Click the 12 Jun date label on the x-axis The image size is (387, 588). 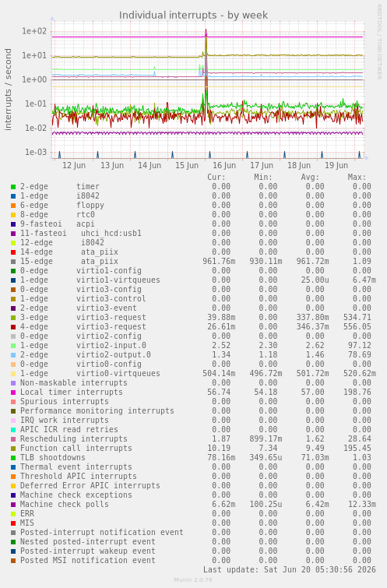[74, 165]
